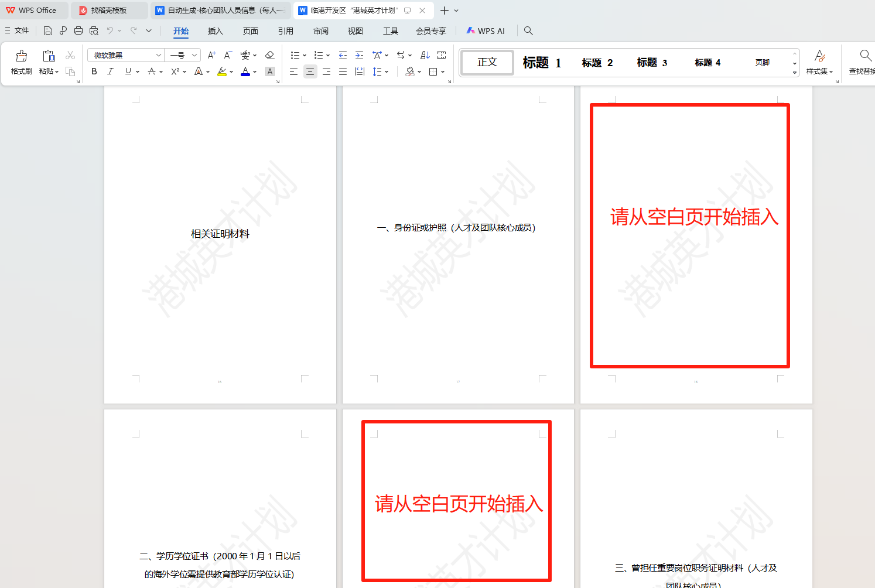Viewport: 875px width, 588px height.
Task: Click the clear formatting eraser icon
Action: click(x=269, y=55)
